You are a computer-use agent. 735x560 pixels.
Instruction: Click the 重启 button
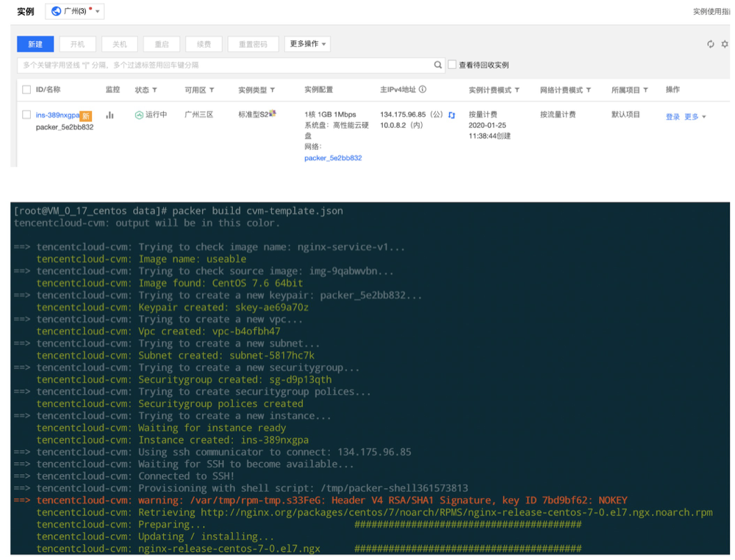[x=162, y=44]
